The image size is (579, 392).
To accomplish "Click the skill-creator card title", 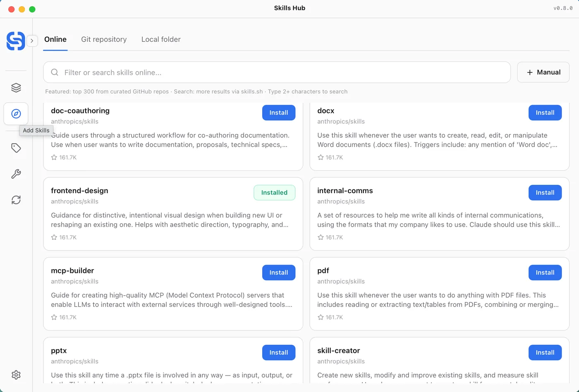I will click(339, 351).
